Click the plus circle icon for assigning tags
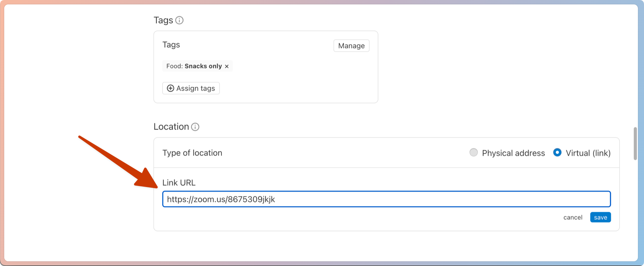This screenshot has height=266, width=644. point(170,88)
